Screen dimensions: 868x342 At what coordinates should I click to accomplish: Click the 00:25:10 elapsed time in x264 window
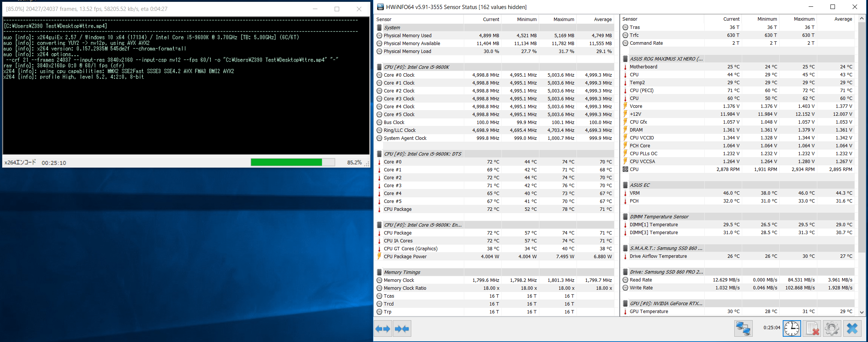pyautogui.click(x=54, y=163)
